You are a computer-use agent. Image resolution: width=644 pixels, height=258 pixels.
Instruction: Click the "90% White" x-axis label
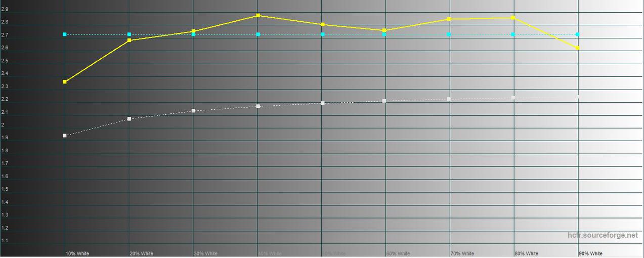click(590, 253)
